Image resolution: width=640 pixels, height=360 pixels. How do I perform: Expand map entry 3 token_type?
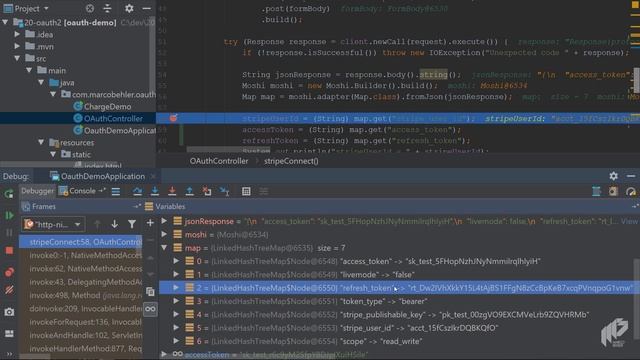176,301
